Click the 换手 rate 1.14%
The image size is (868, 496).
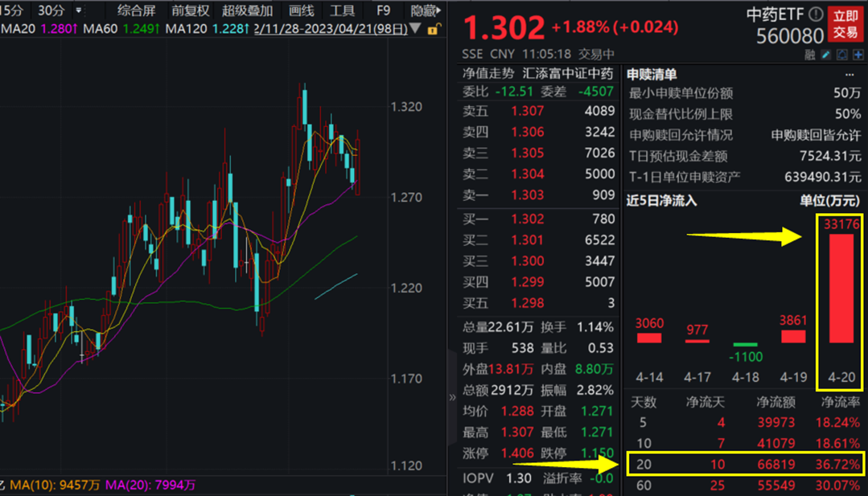[595, 327]
